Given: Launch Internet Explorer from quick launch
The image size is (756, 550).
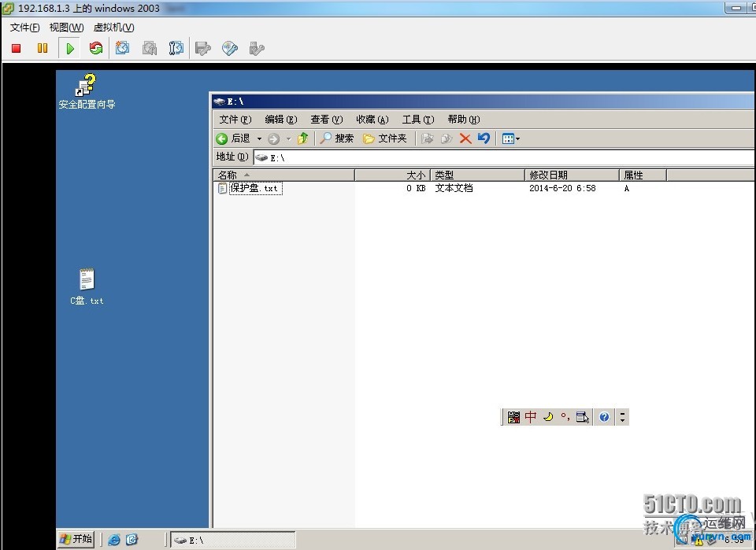Looking at the screenshot, I should 113,540.
